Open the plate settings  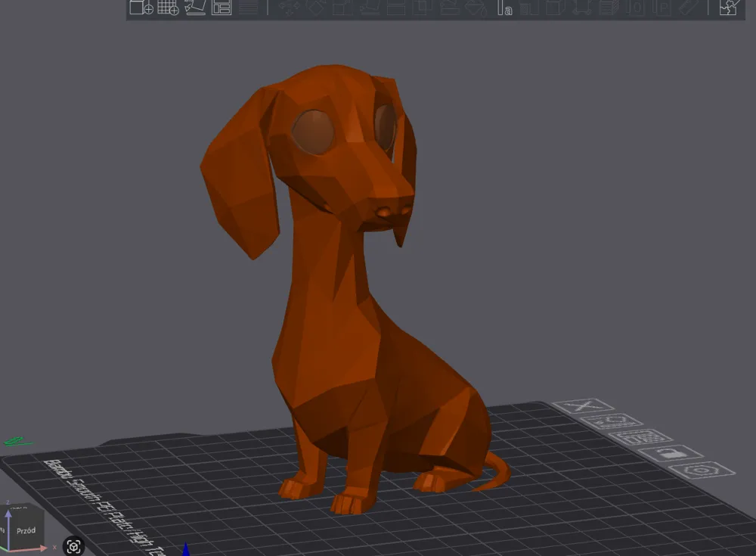point(698,471)
